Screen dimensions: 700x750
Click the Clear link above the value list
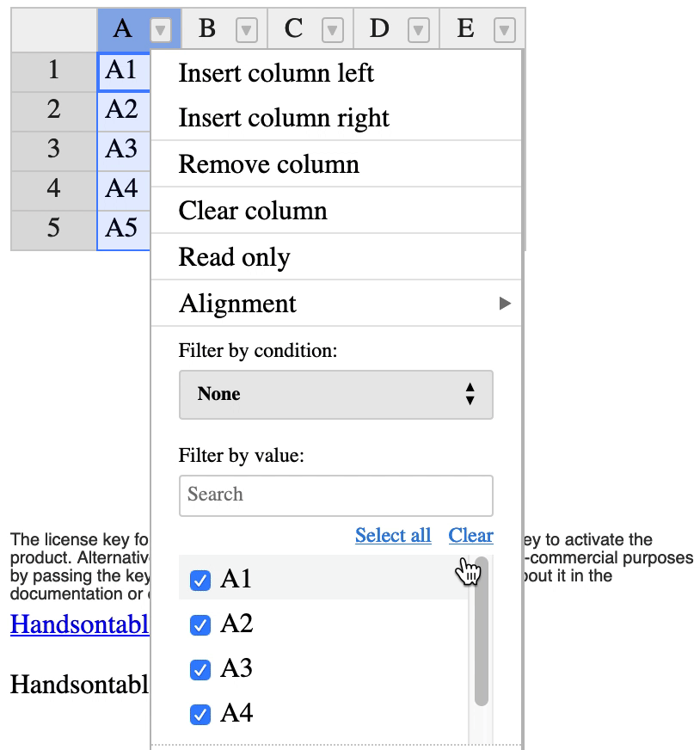point(470,536)
